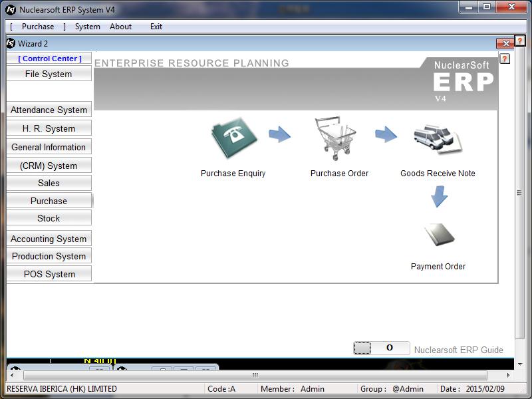Open the H. R. System module
The image size is (532, 399).
point(49,128)
